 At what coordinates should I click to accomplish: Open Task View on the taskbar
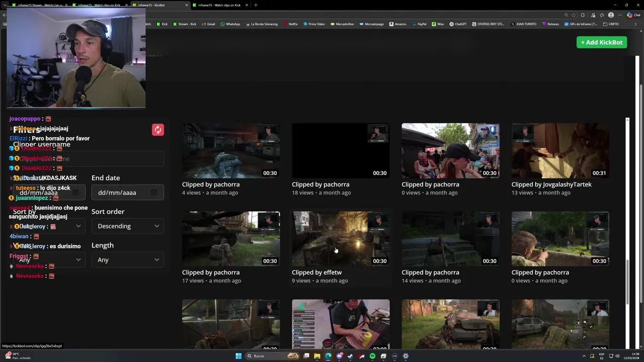[x=306, y=356]
